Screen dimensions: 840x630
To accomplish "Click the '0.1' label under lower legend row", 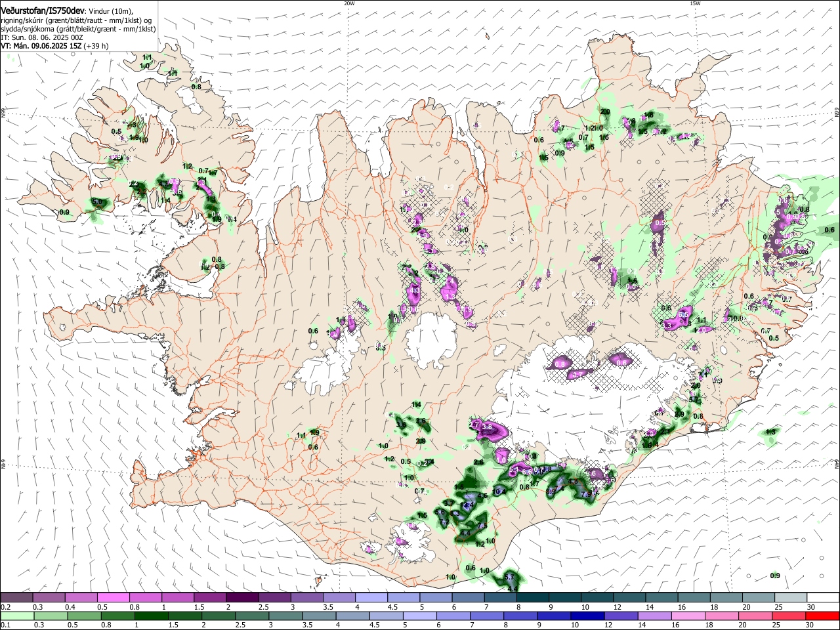I will 5,625.
